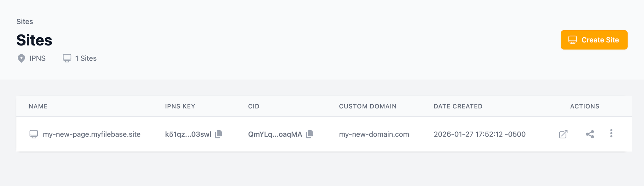Open site in new window icon
Image resolution: width=644 pixels, height=186 pixels.
coord(563,134)
